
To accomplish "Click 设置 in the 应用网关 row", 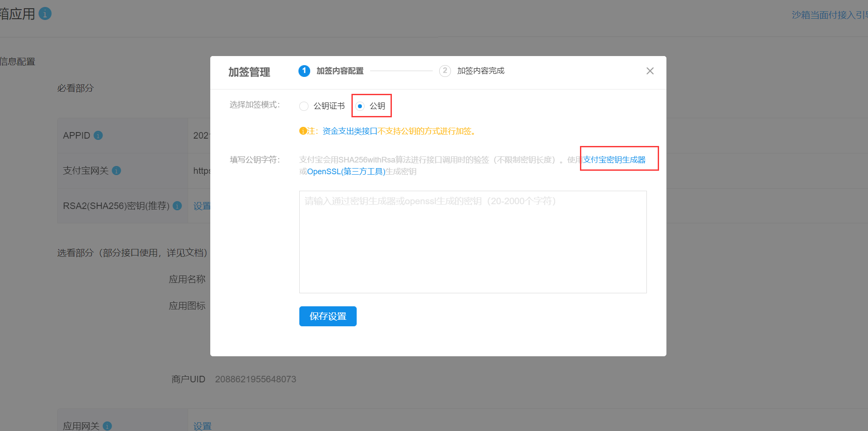I will pos(202,426).
